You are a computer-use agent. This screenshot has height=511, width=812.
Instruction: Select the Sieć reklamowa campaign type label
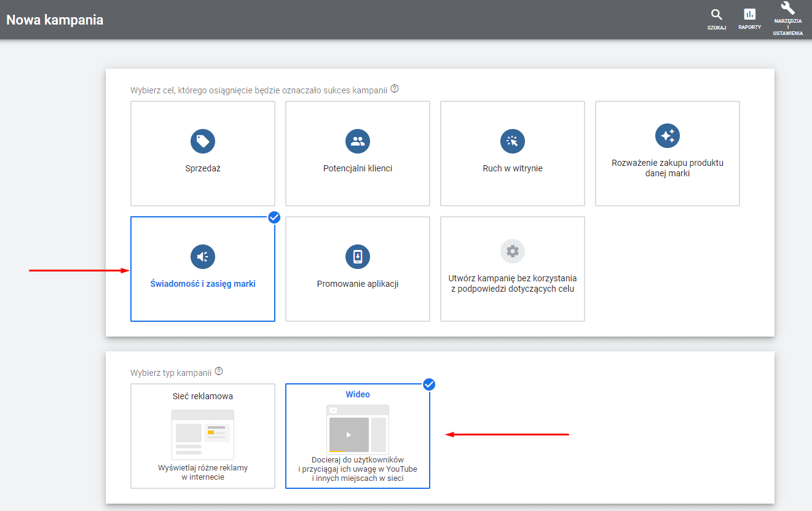[203, 396]
